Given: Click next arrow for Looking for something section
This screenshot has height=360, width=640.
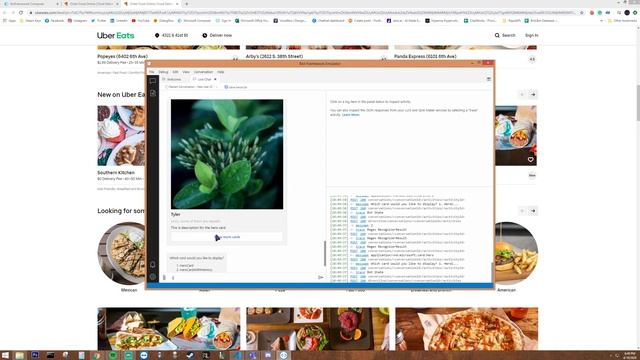Looking at the screenshot, I should 533,211.
